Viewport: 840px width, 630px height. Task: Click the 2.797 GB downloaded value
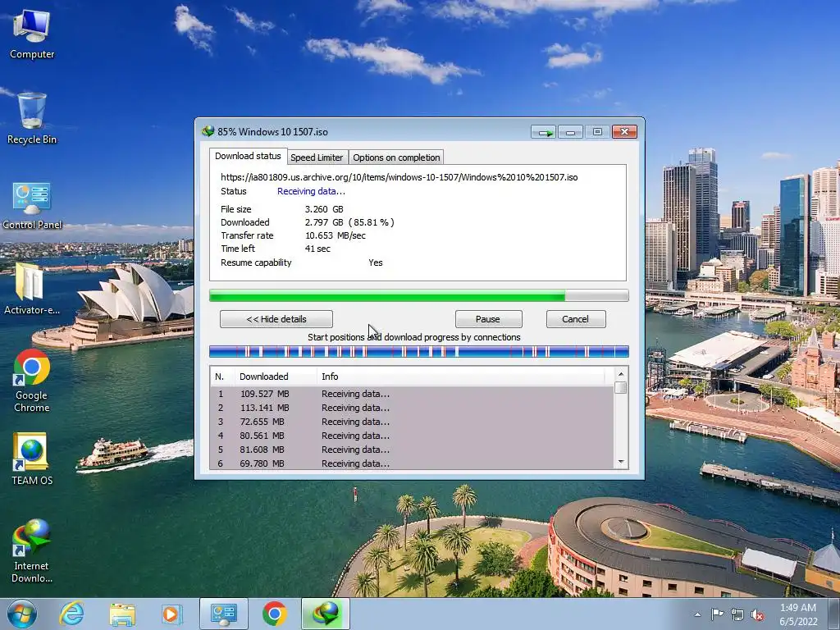(349, 222)
